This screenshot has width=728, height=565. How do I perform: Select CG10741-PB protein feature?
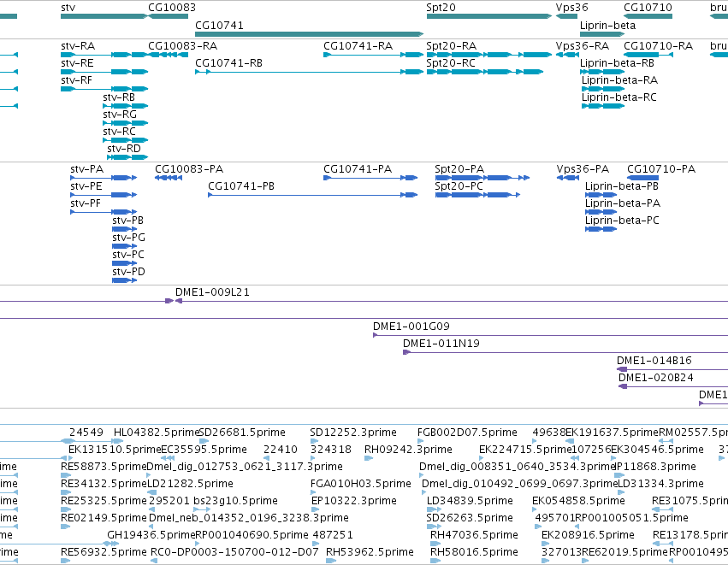tap(313, 195)
